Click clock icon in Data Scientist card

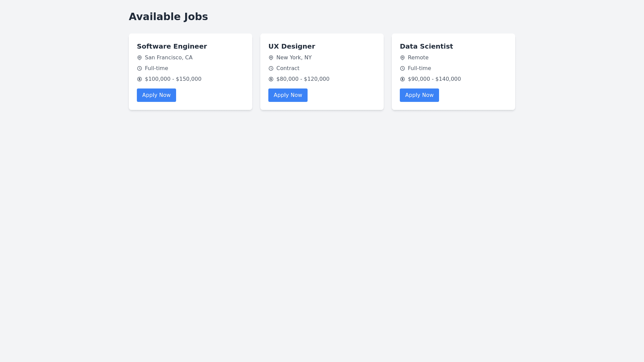point(402,68)
